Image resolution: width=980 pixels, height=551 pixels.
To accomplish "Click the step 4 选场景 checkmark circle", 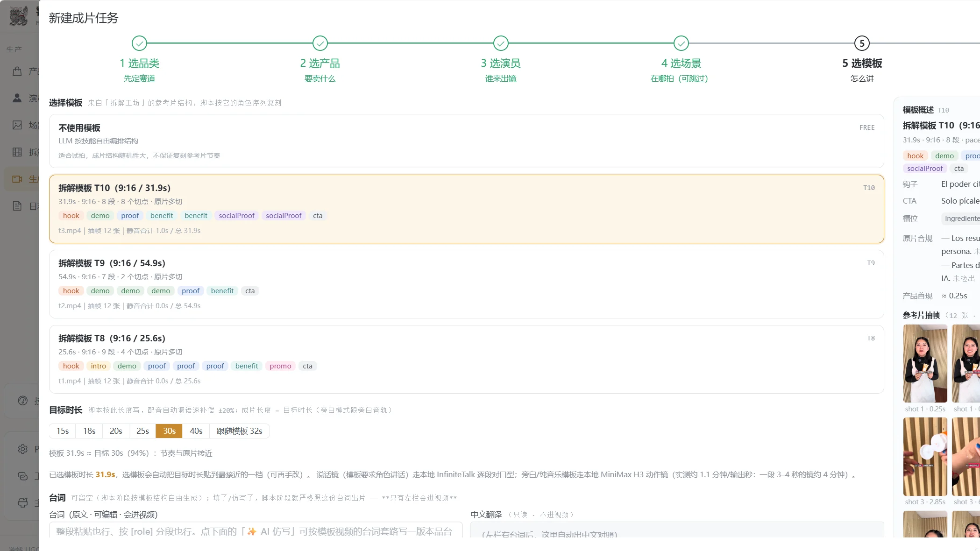I will 681,43.
